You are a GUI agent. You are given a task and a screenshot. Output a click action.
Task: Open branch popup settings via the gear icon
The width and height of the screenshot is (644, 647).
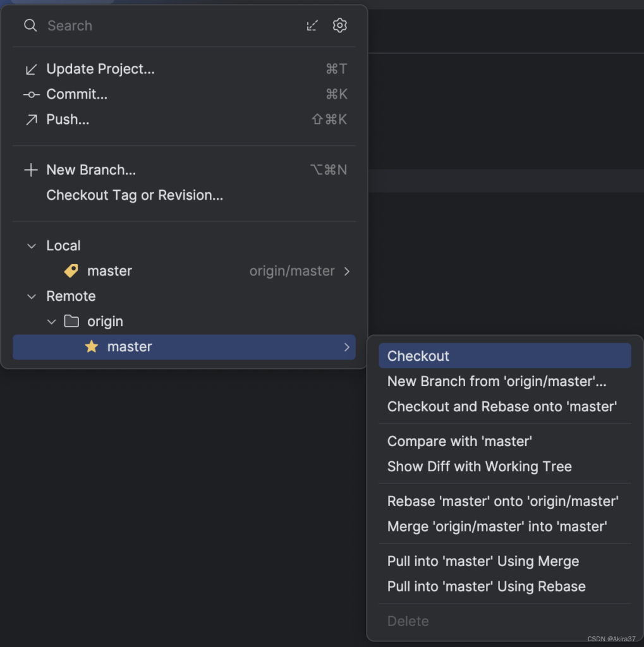[x=340, y=25]
